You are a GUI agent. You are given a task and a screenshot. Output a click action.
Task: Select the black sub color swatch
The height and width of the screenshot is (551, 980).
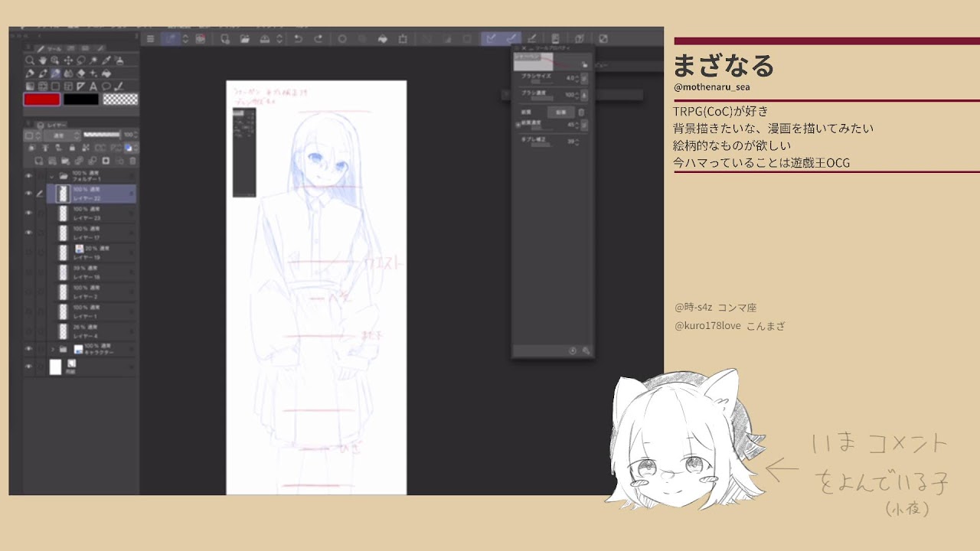pyautogui.click(x=81, y=99)
